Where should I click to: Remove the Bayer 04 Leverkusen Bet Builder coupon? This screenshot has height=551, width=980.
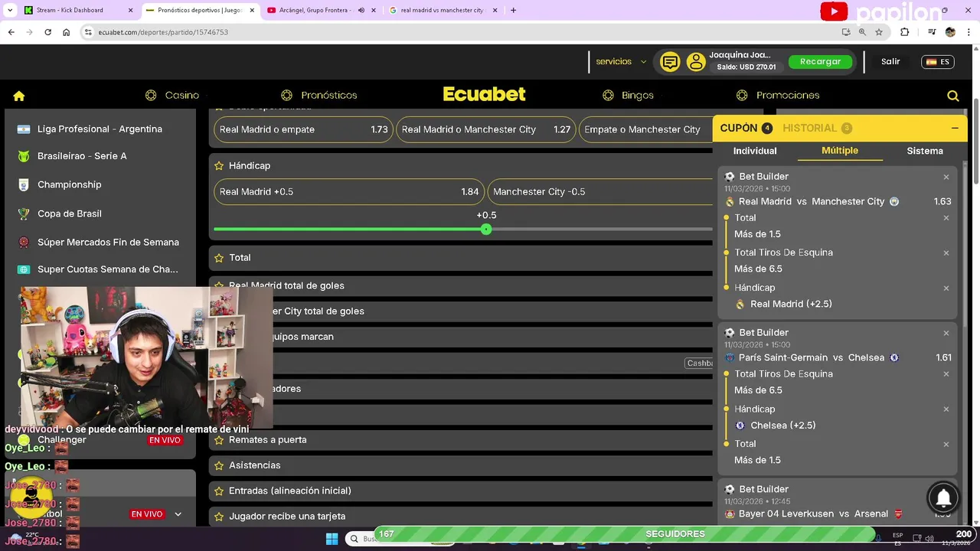coord(946,489)
